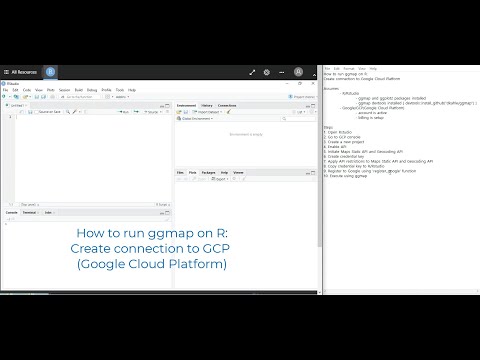Click the editor Save document icon
Viewport: 480px width, 360px height.
[x=30, y=112]
